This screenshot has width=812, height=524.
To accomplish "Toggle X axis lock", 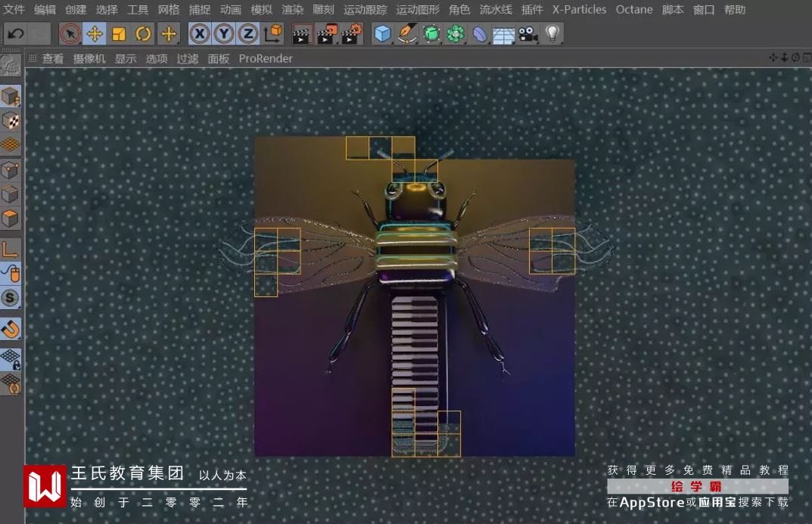I will coord(199,34).
